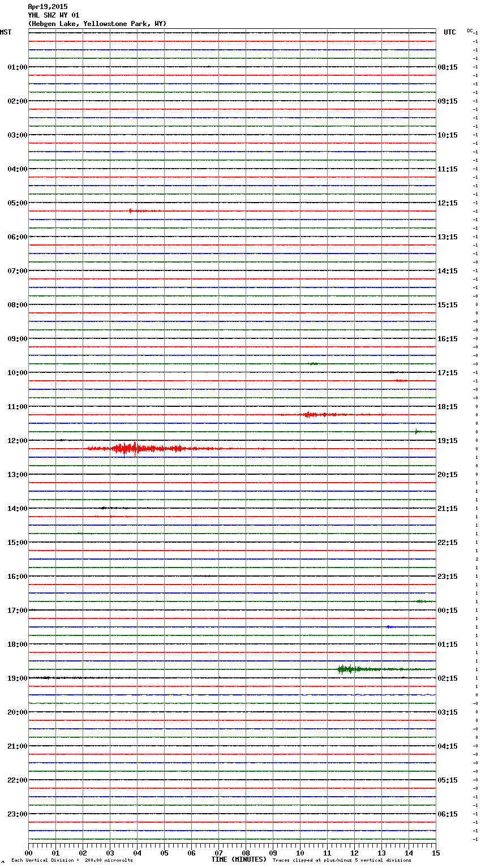
Task: Click the MST column header
Action: tap(6, 32)
